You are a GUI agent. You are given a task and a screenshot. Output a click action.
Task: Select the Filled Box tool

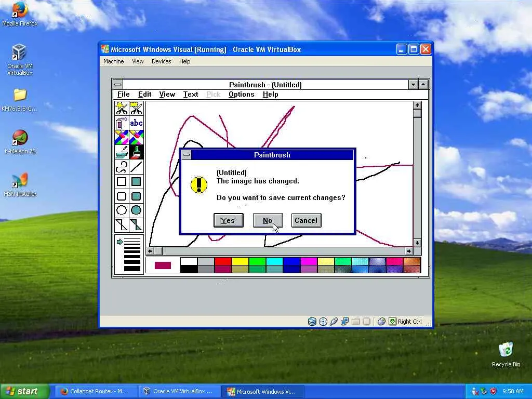tap(136, 181)
